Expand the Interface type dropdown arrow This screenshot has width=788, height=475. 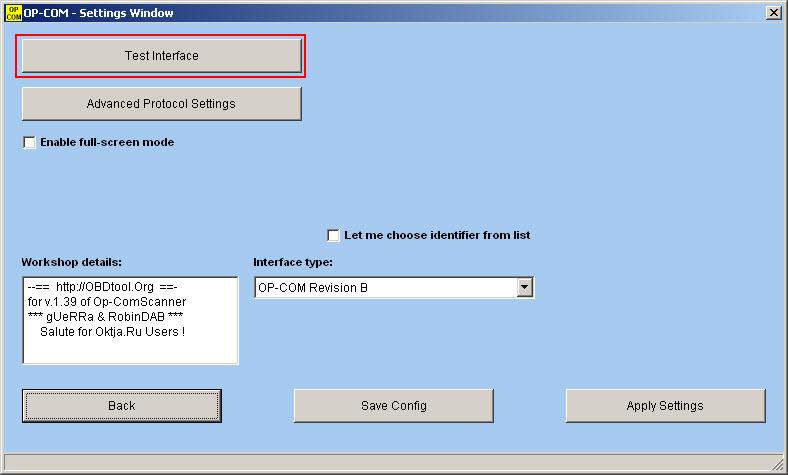pos(524,288)
